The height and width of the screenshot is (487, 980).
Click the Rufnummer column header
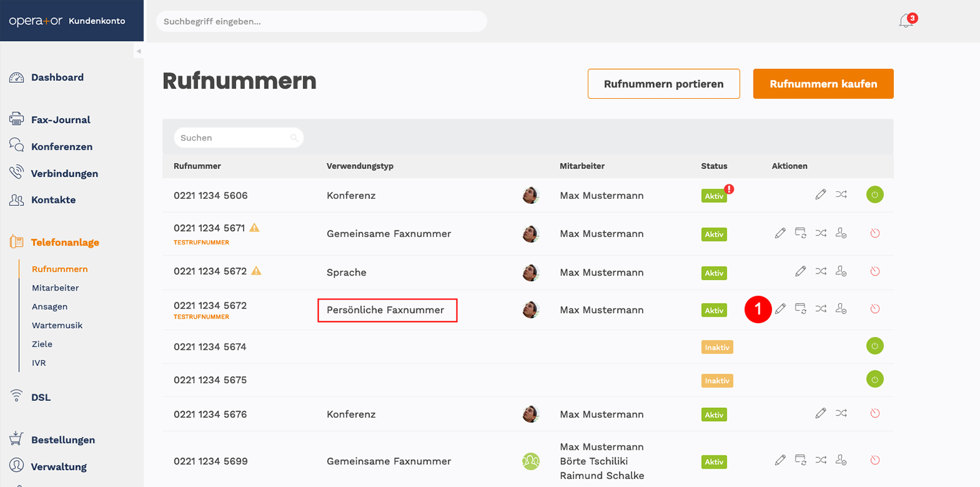[x=197, y=166]
